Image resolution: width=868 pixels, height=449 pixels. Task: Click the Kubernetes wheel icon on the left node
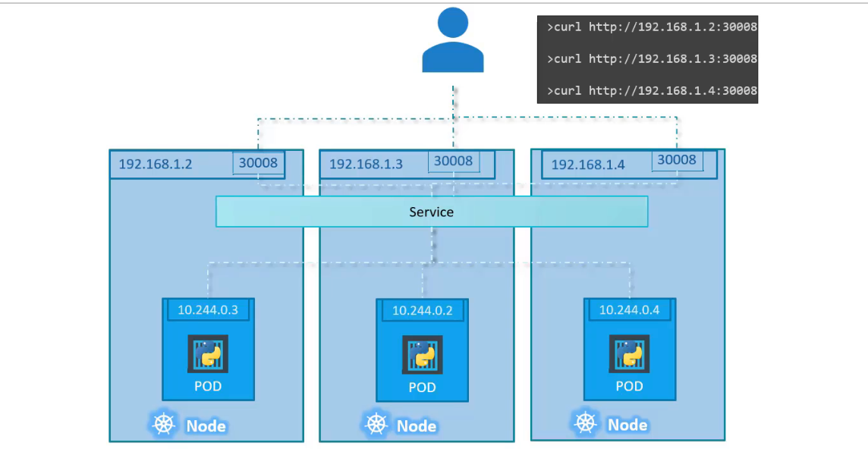tap(164, 425)
